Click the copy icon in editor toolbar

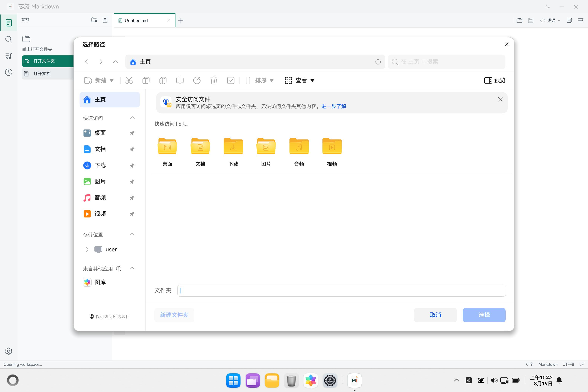(569, 20)
